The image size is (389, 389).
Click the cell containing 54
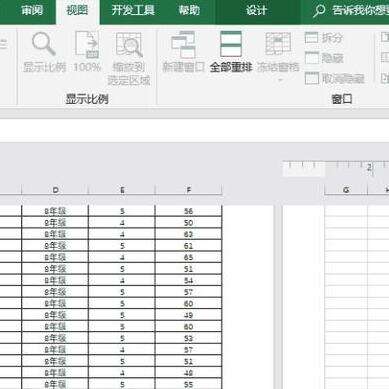tap(189, 280)
